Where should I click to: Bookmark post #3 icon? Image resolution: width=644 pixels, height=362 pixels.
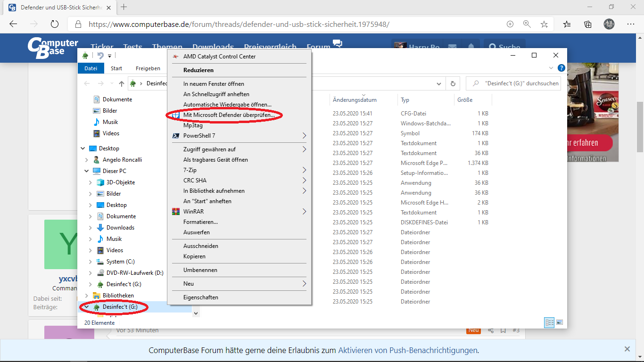[503, 330]
